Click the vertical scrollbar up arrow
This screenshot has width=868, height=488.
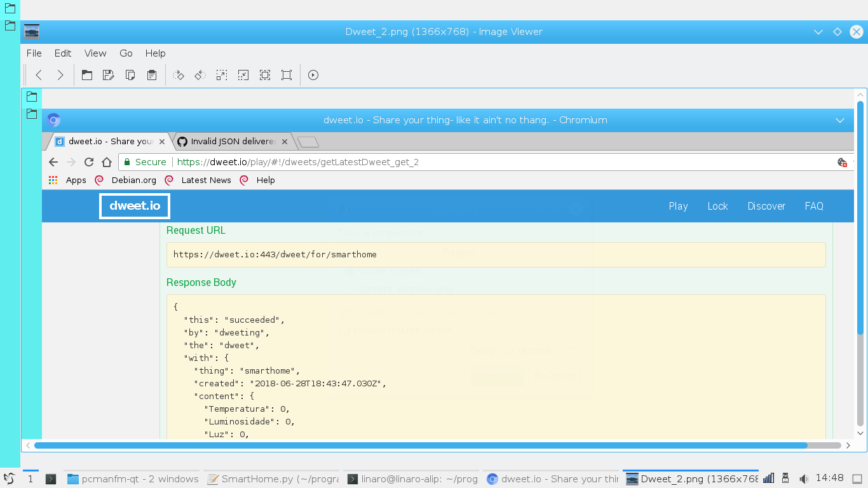point(860,94)
